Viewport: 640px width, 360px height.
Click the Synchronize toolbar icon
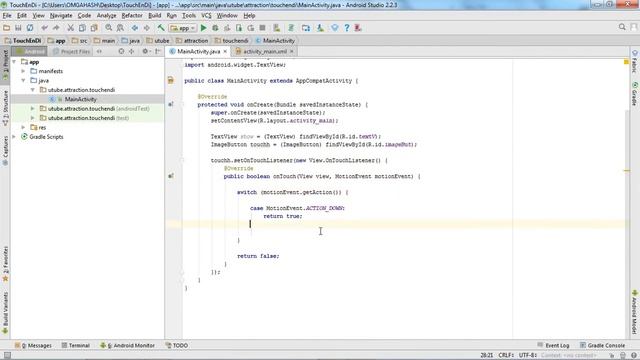tap(30, 28)
